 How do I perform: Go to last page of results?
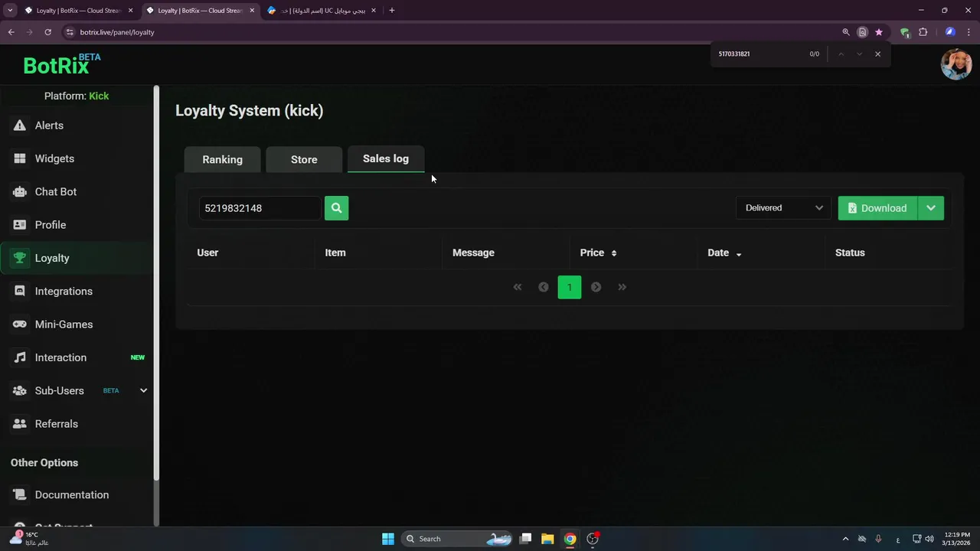[x=622, y=287]
